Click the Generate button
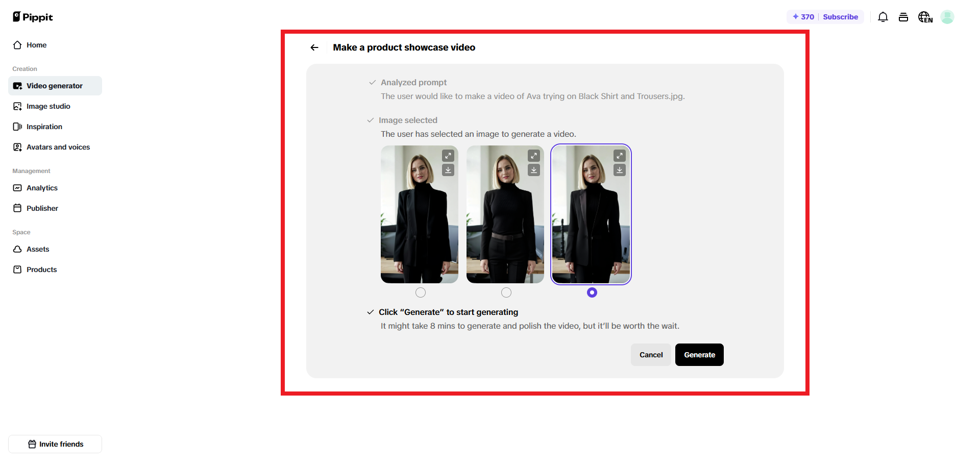This screenshot has height=466, width=980. click(699, 355)
